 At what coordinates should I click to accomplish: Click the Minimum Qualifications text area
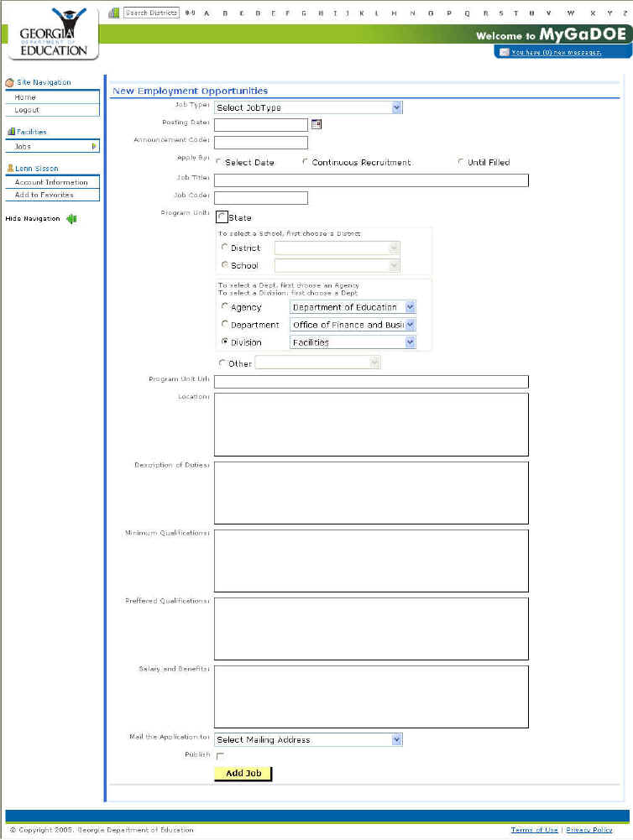371,561
